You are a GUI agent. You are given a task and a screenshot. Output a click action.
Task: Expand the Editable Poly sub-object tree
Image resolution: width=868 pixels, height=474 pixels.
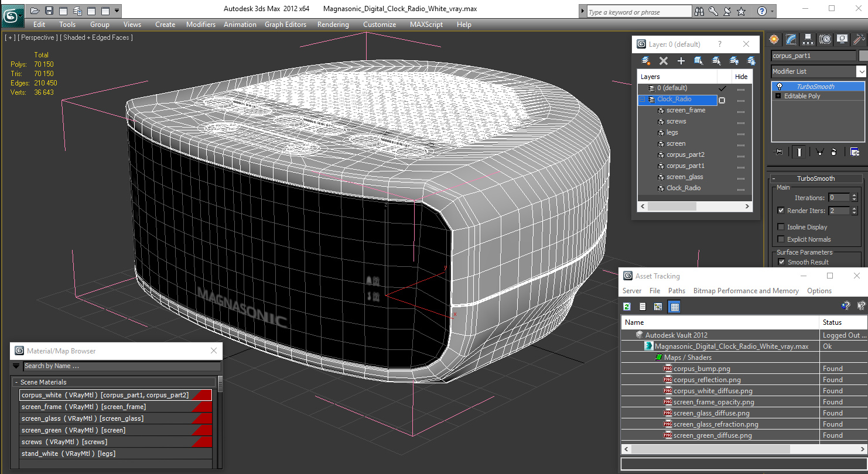pyautogui.click(x=778, y=96)
